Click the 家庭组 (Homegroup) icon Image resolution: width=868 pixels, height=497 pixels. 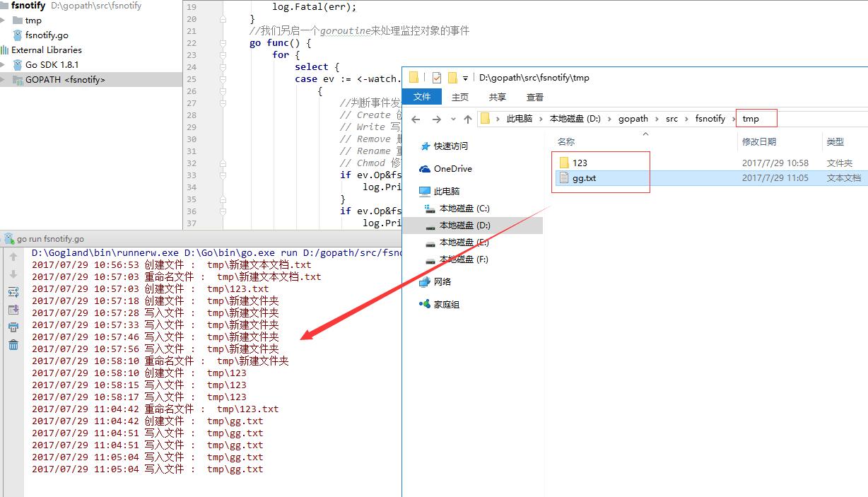tap(440, 304)
